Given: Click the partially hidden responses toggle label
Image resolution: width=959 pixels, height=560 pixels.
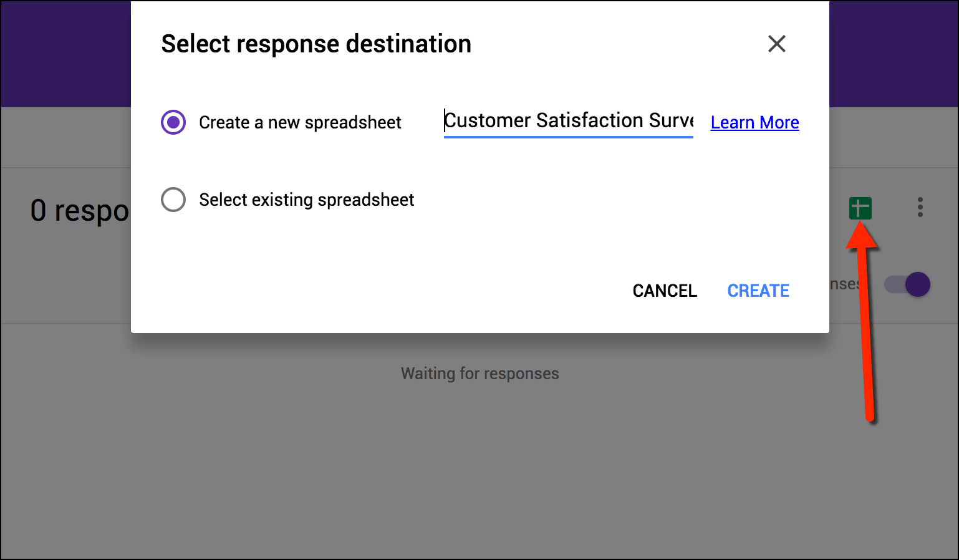Looking at the screenshot, I should click(x=844, y=284).
